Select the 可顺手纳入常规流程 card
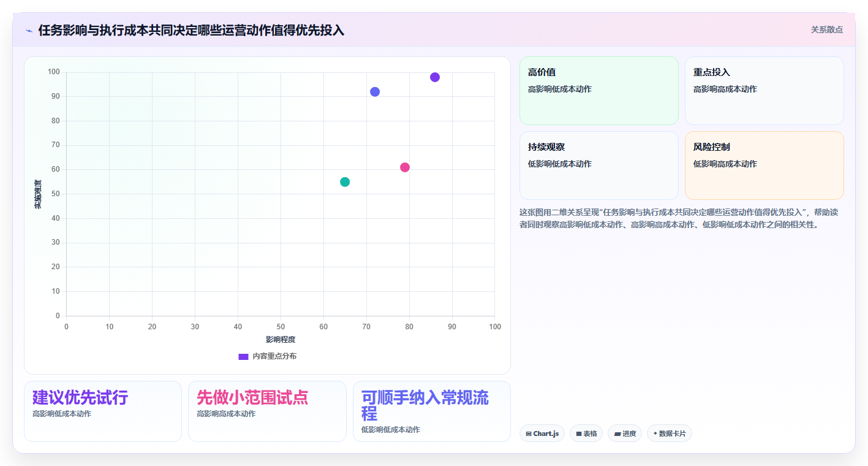 (432, 411)
